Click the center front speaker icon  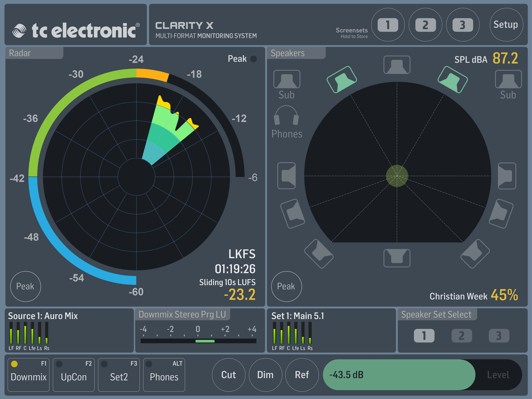point(397,65)
